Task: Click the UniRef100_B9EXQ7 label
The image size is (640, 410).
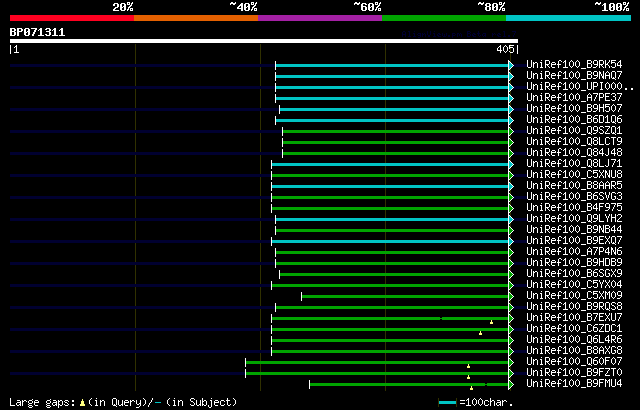Action: coord(574,241)
